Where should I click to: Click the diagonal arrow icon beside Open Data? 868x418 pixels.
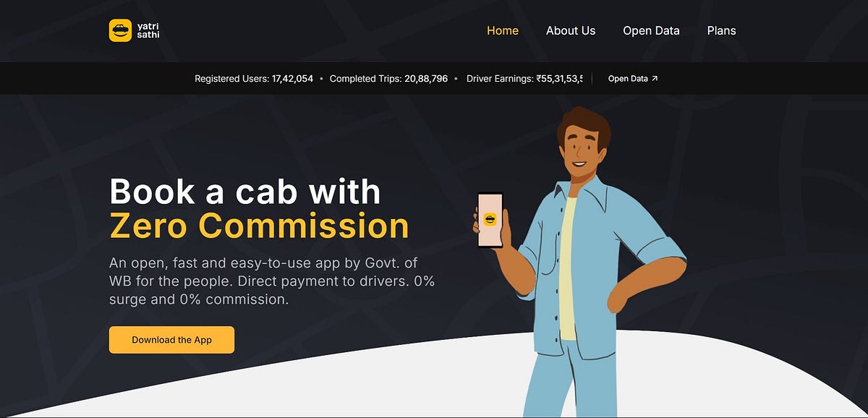coord(655,78)
